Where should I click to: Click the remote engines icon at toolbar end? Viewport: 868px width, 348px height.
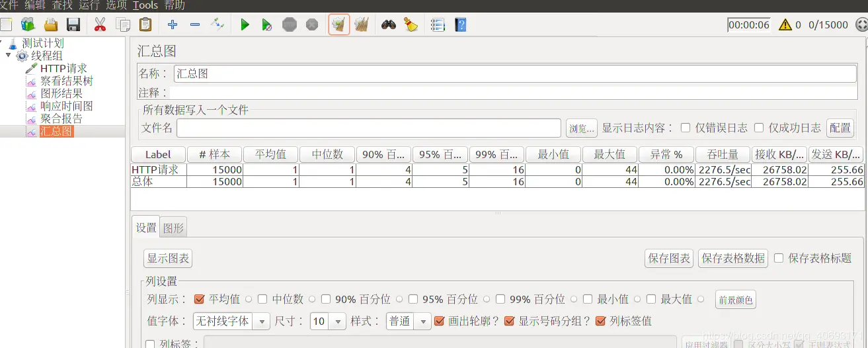coord(861,25)
